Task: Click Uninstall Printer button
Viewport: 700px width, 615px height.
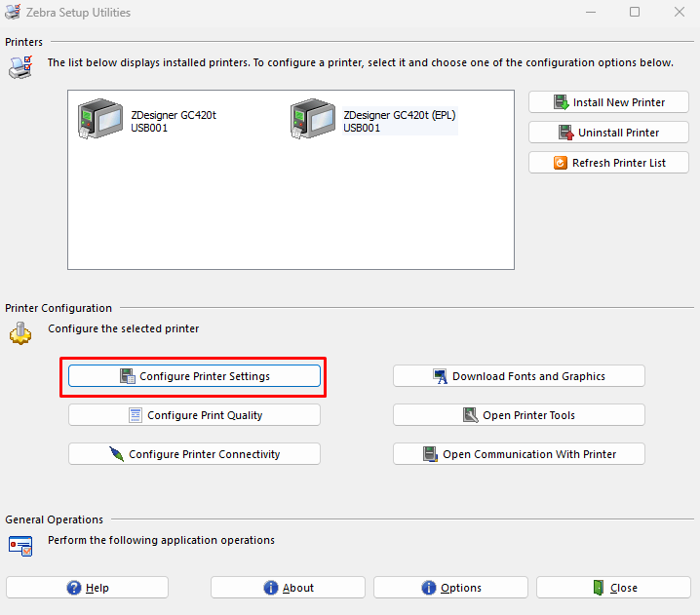Action: tap(608, 133)
